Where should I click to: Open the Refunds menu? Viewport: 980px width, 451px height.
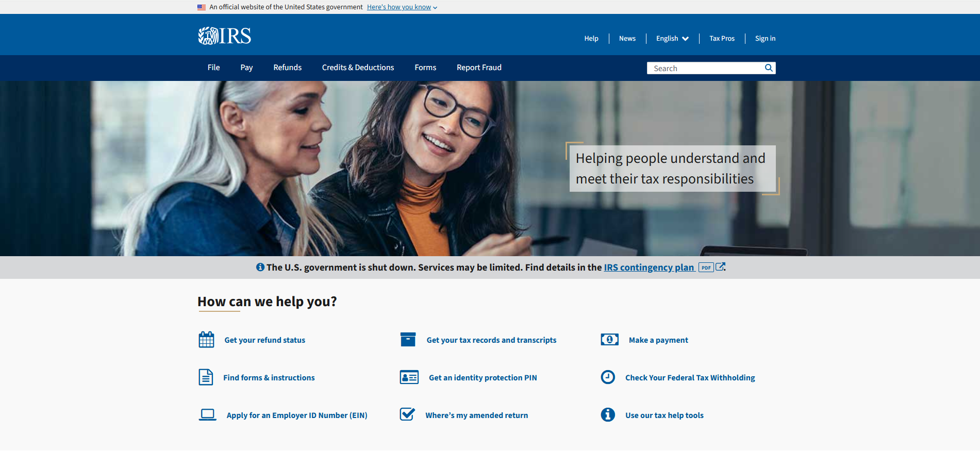(x=287, y=68)
